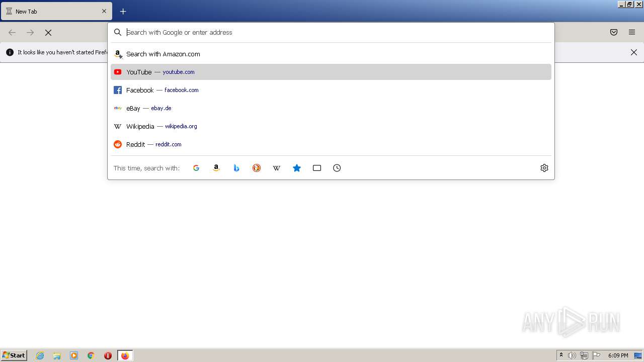Click the clock showing 6:09 PM
Screen dimensions: 644x362
(x=618, y=355)
